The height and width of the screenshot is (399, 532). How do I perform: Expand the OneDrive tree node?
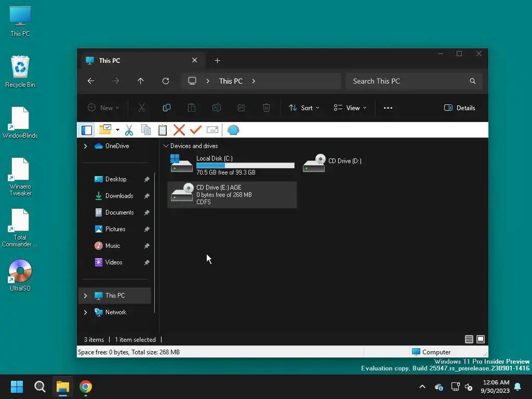(86, 146)
